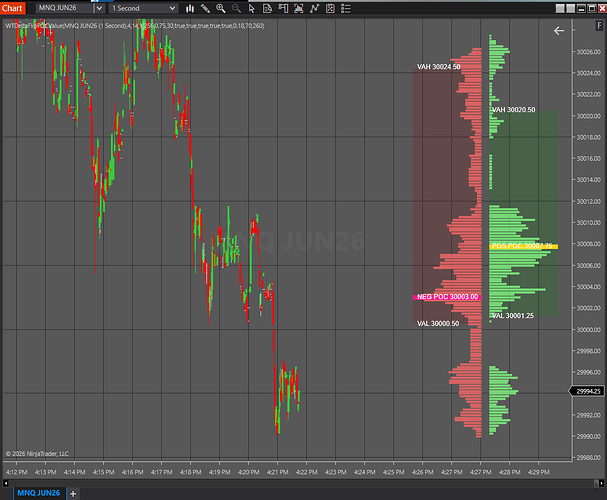The image size is (607, 500).
Task: Open the Data Series icon
Action: click(x=267, y=9)
